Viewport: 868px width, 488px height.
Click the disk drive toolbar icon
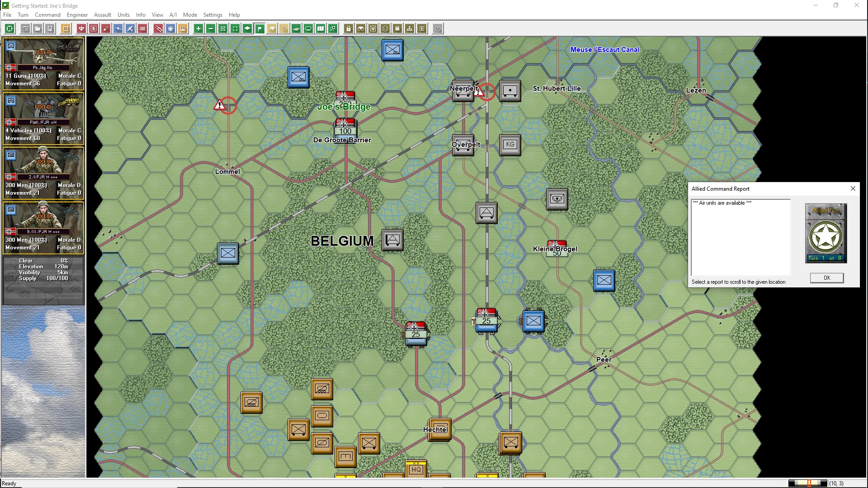point(50,29)
